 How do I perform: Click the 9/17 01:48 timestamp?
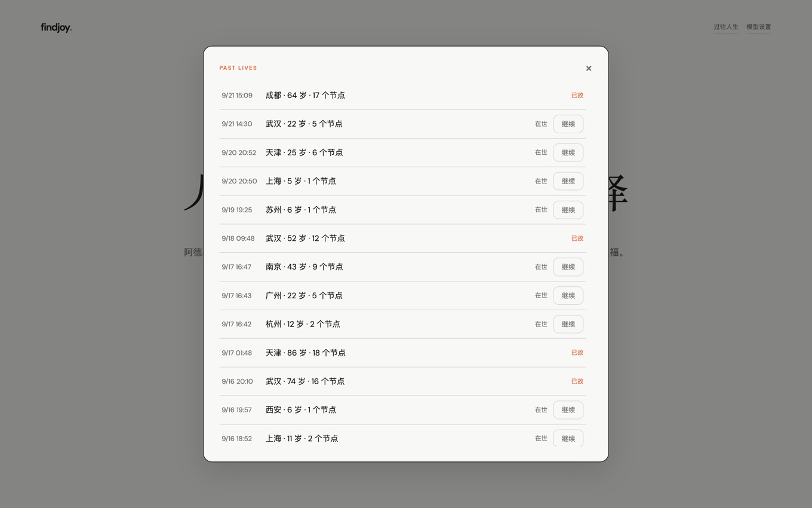click(x=237, y=353)
